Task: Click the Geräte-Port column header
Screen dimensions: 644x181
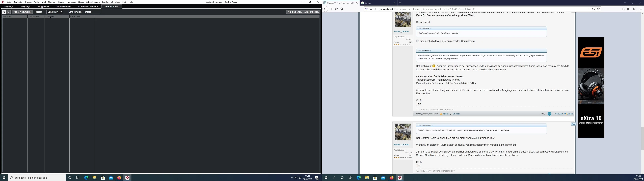Action: [82, 16]
